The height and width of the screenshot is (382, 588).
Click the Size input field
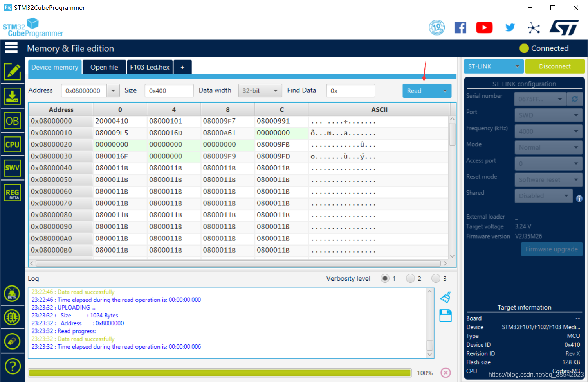[169, 91]
